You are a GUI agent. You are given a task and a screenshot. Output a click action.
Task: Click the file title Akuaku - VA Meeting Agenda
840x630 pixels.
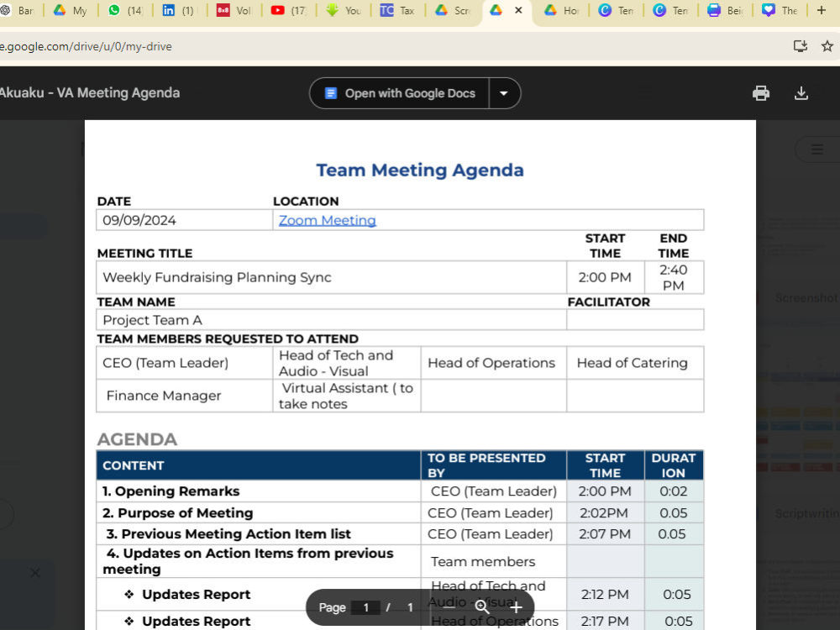click(90, 92)
